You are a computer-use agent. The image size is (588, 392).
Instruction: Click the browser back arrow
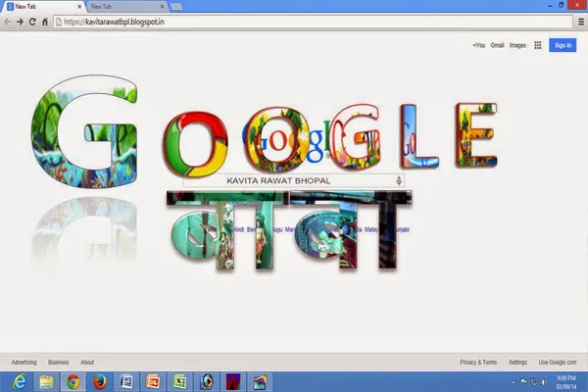(x=7, y=22)
